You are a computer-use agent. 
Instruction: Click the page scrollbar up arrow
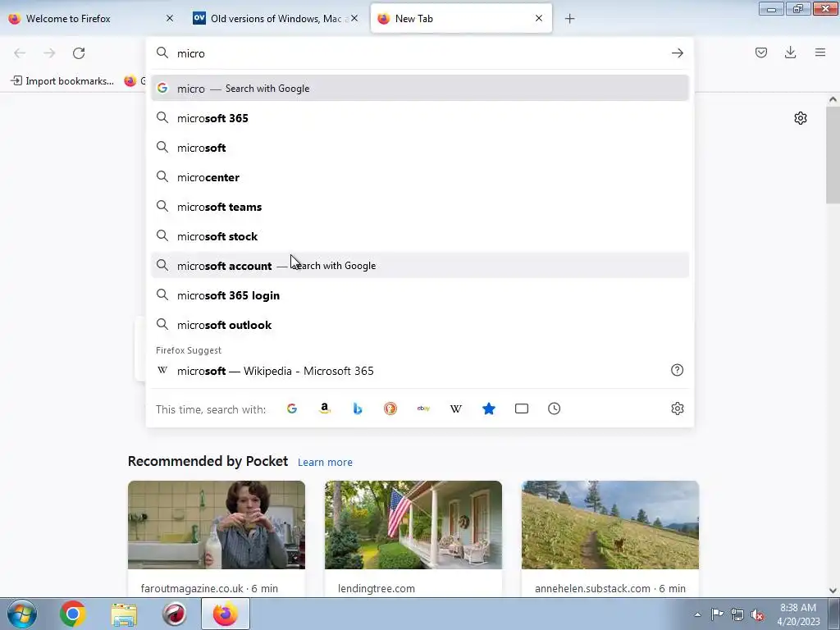point(833,99)
